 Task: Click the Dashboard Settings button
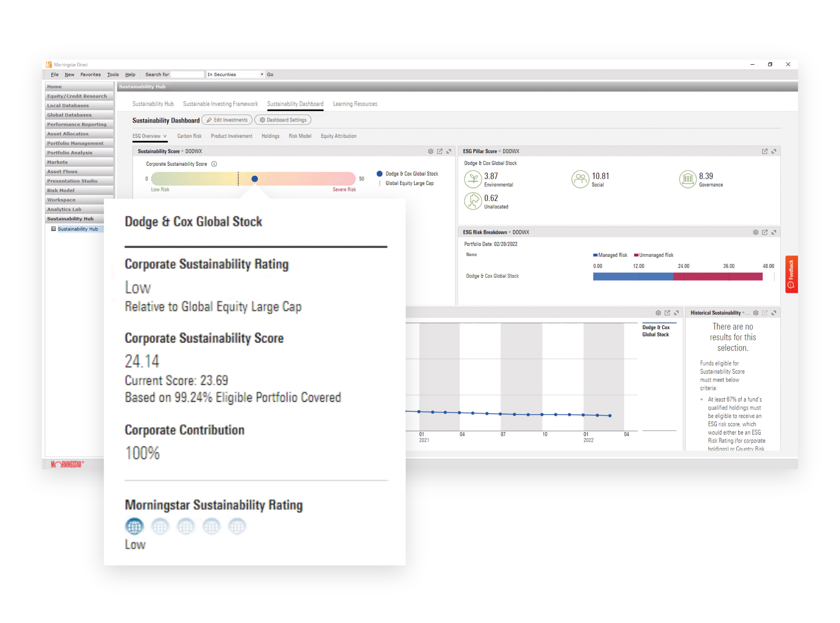click(283, 120)
